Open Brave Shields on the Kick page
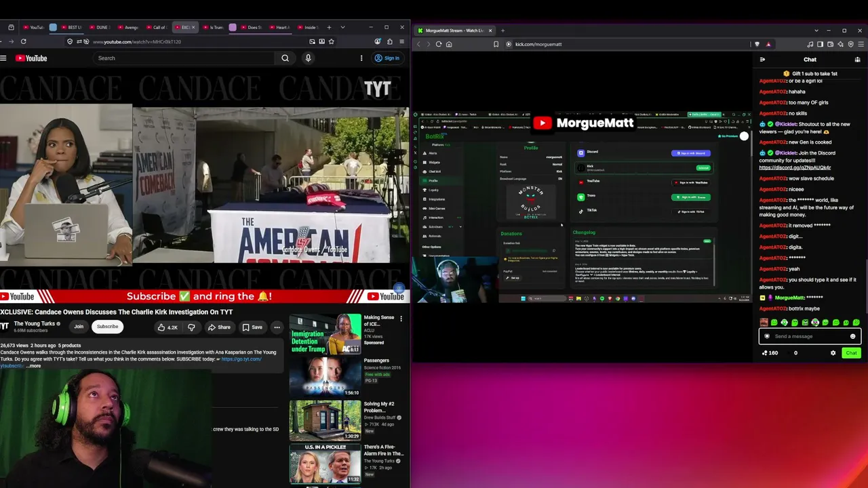This screenshot has width=868, height=488. [x=757, y=44]
